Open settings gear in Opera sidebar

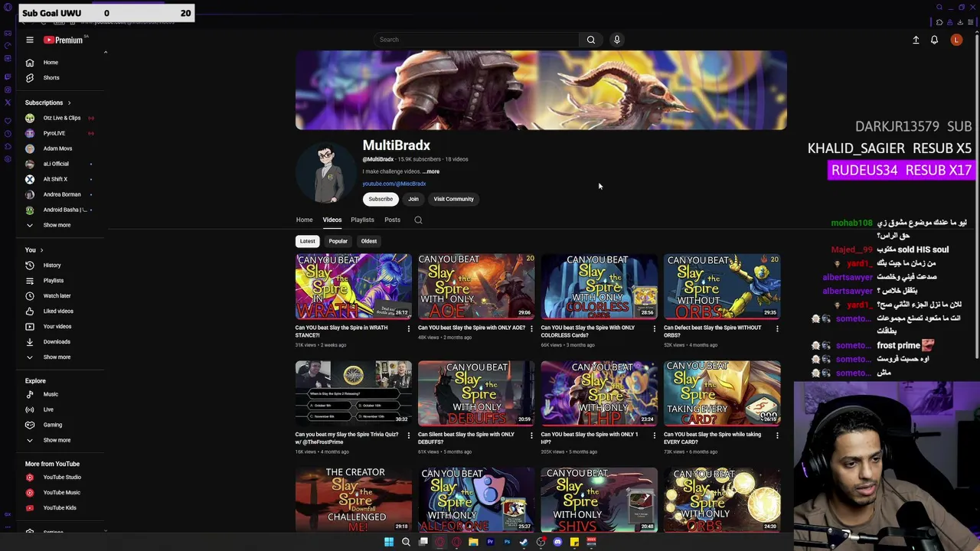click(8, 159)
